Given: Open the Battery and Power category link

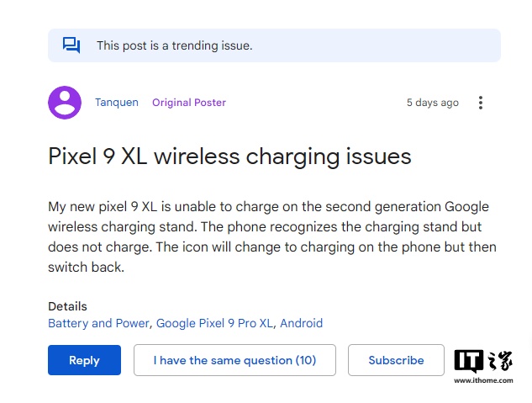Looking at the screenshot, I should point(98,323).
